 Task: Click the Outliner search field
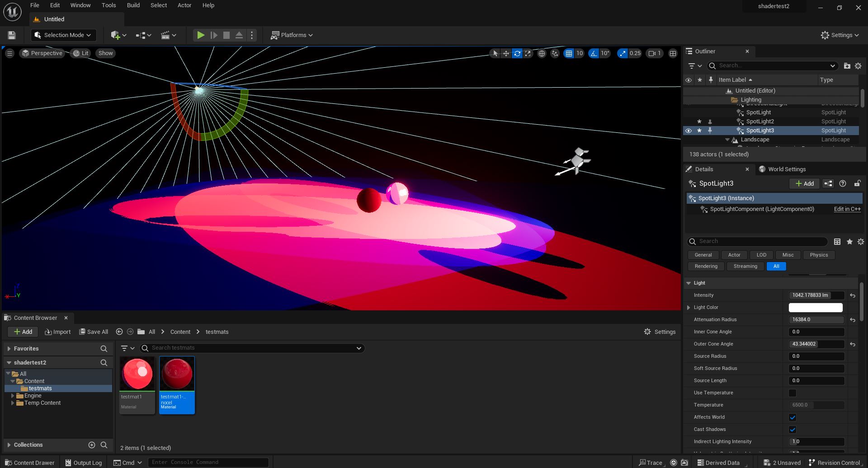[x=773, y=66]
